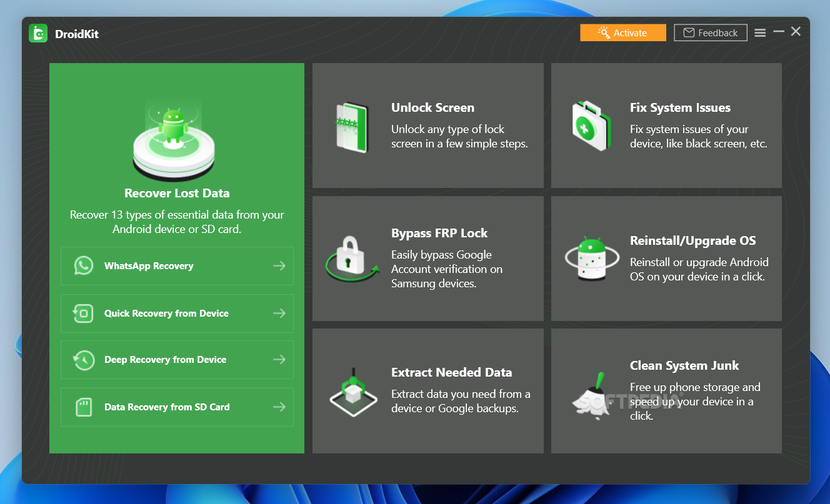The width and height of the screenshot is (830, 504).
Task: Click "Easily bypass Google Account verification" description
Action: [447, 269]
